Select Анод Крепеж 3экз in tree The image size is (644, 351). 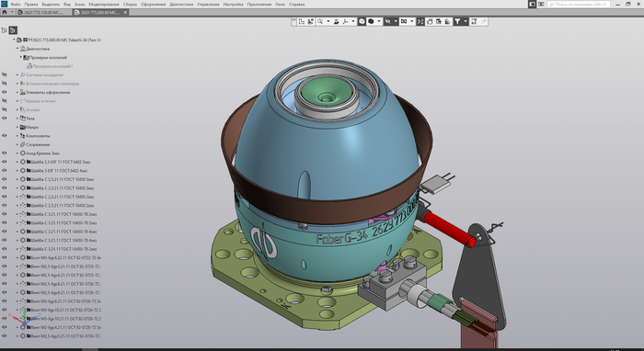[x=42, y=153]
